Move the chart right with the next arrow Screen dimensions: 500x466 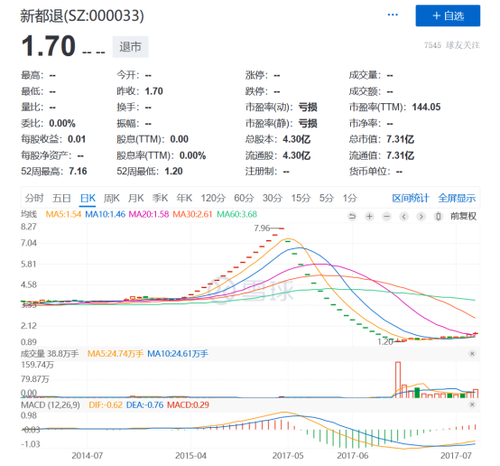point(421,217)
